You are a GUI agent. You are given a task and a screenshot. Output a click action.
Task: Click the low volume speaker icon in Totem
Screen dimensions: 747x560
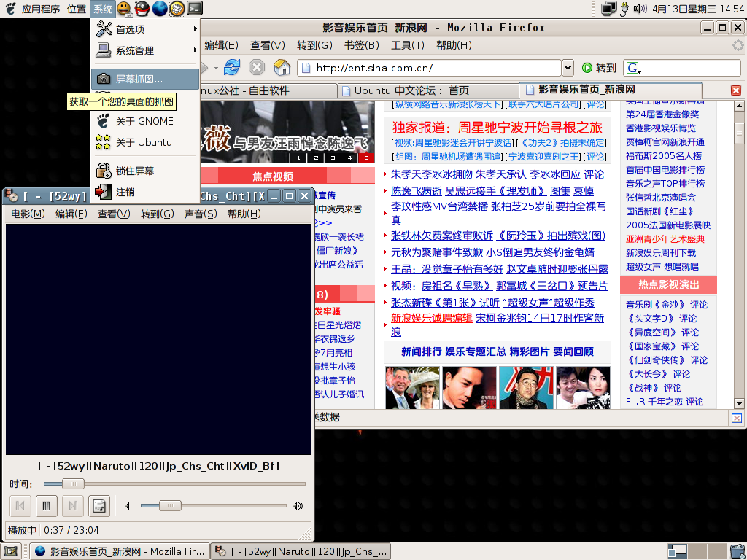point(127,506)
